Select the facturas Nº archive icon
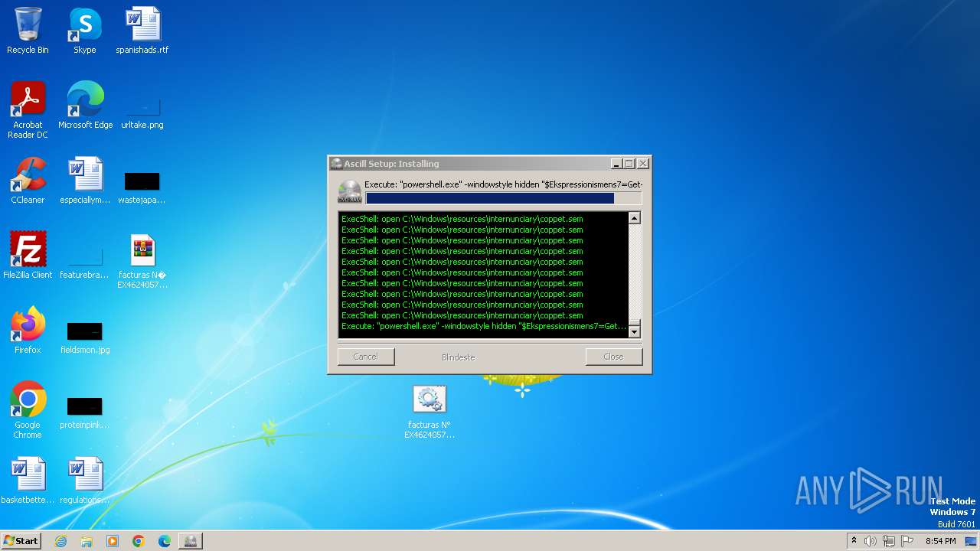980x551 pixels. [142, 261]
